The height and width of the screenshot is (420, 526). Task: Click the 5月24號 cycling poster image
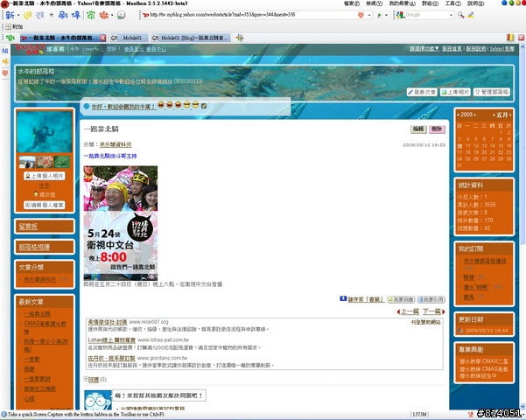tap(121, 223)
